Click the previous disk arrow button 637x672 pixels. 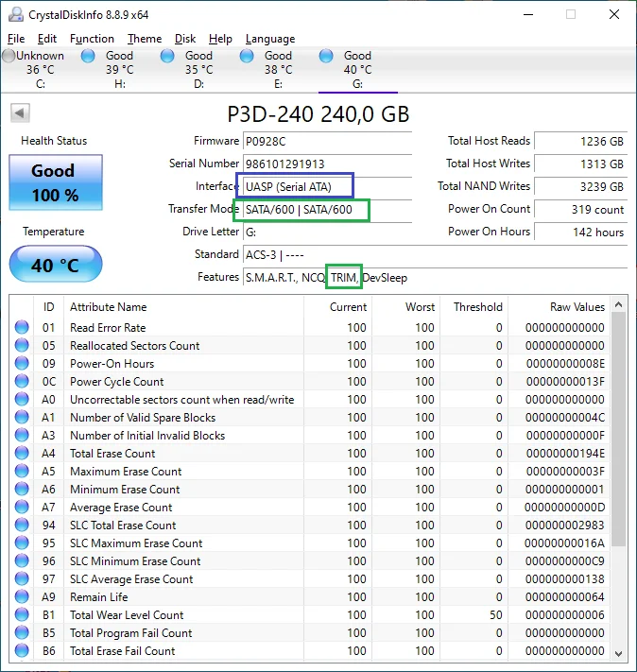click(x=20, y=113)
